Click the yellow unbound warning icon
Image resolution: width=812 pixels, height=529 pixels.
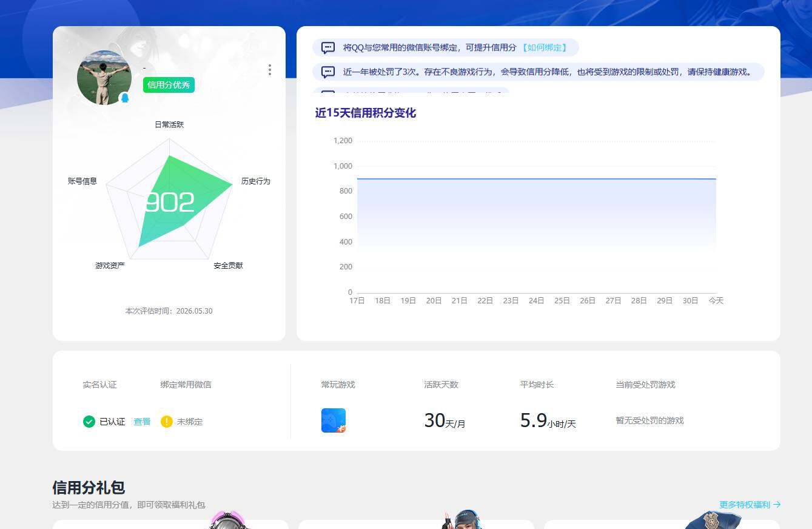coord(167,422)
